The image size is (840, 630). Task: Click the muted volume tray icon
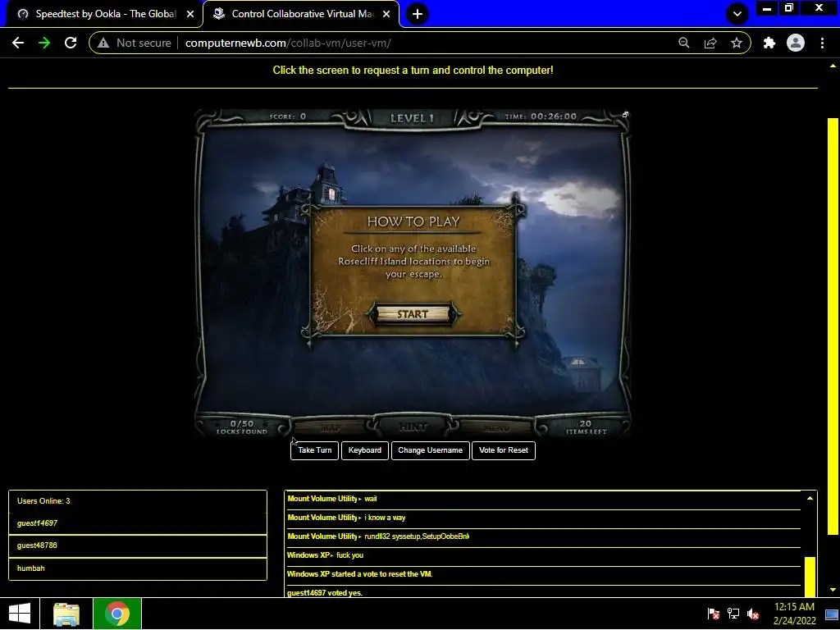(x=753, y=614)
